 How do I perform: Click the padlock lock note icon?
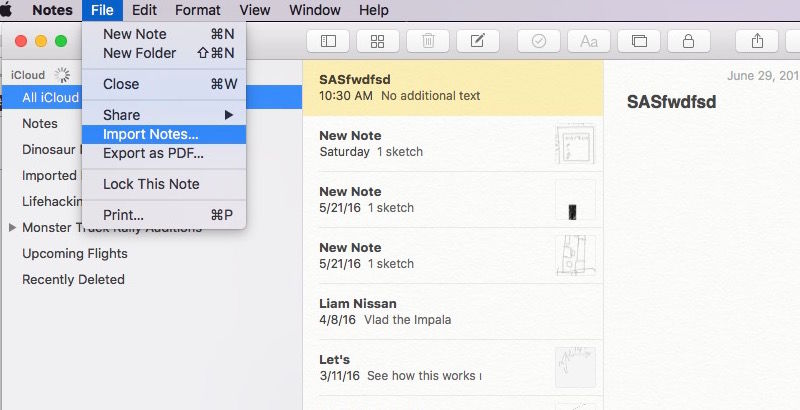point(689,41)
